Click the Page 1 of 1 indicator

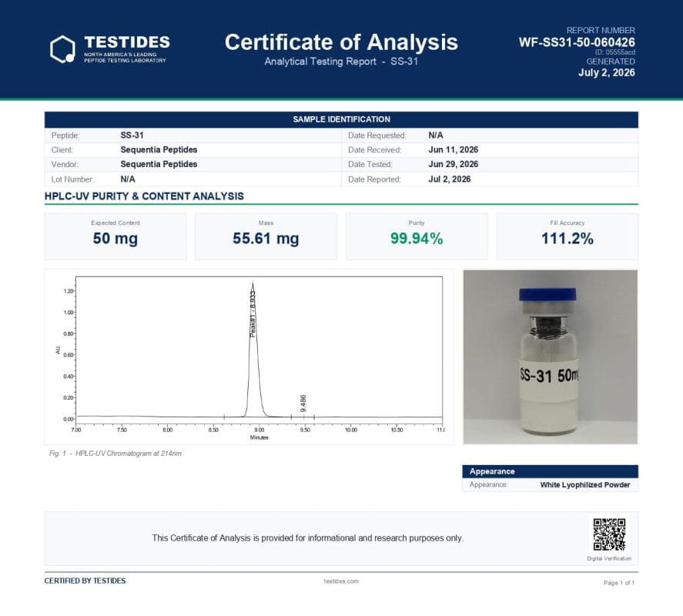tap(619, 583)
